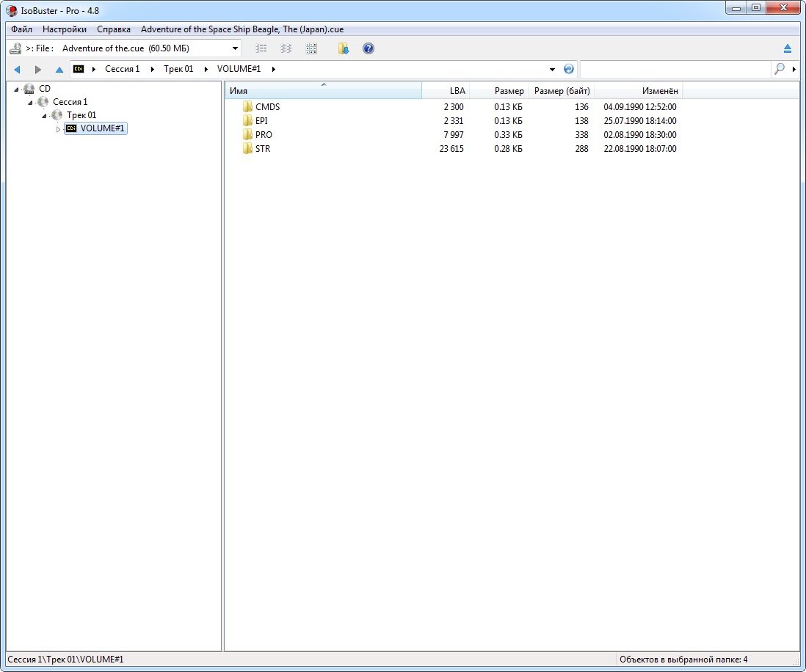Focus the search input field
The height and width of the screenshot is (672, 806).
click(675, 69)
